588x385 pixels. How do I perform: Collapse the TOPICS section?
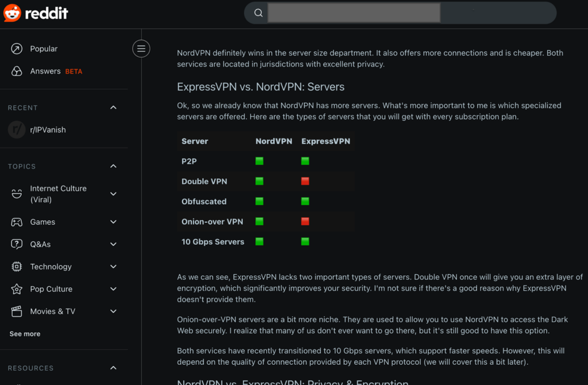[x=113, y=166]
